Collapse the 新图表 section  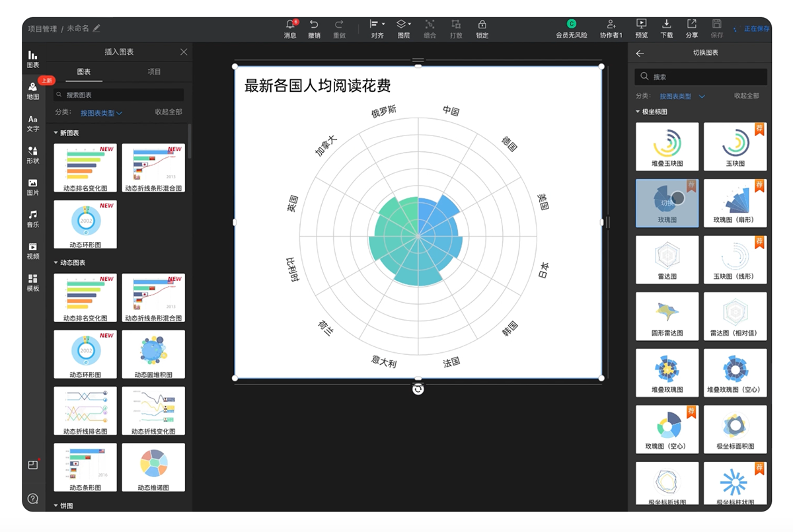pos(66,133)
